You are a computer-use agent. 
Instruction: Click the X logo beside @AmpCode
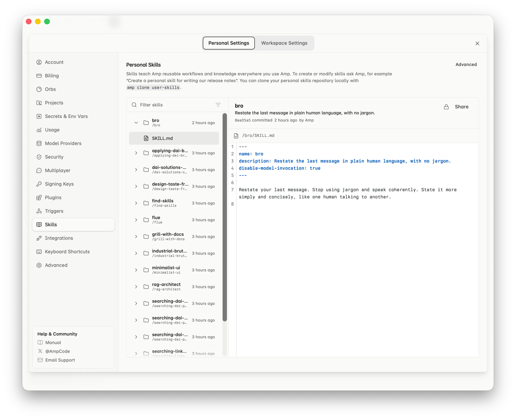[x=40, y=351]
